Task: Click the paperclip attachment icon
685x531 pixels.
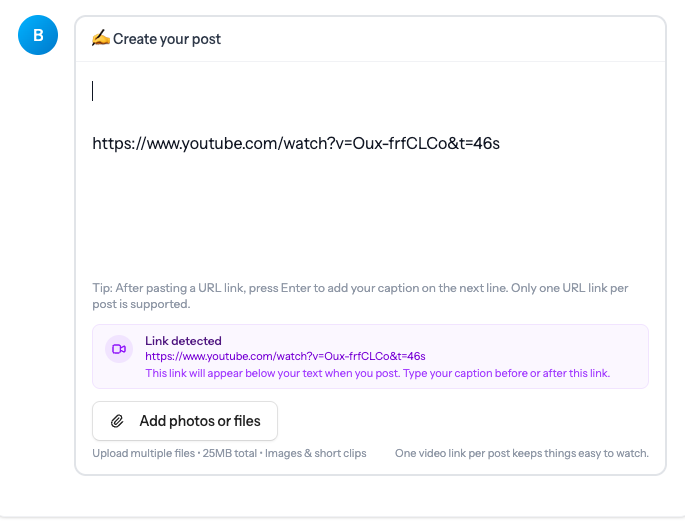Action: (x=117, y=421)
